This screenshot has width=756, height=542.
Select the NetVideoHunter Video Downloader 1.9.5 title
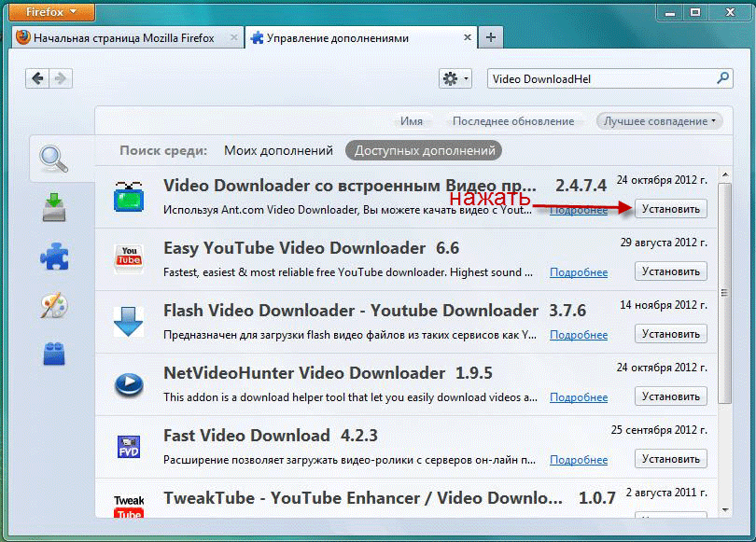point(328,373)
